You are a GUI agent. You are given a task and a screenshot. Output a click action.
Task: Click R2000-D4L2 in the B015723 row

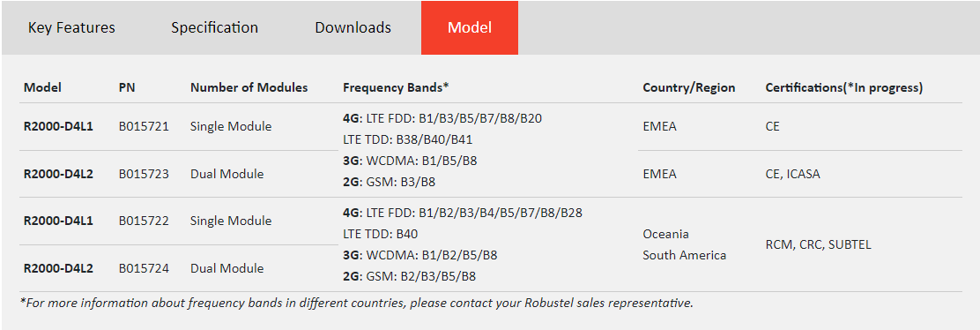point(58,174)
